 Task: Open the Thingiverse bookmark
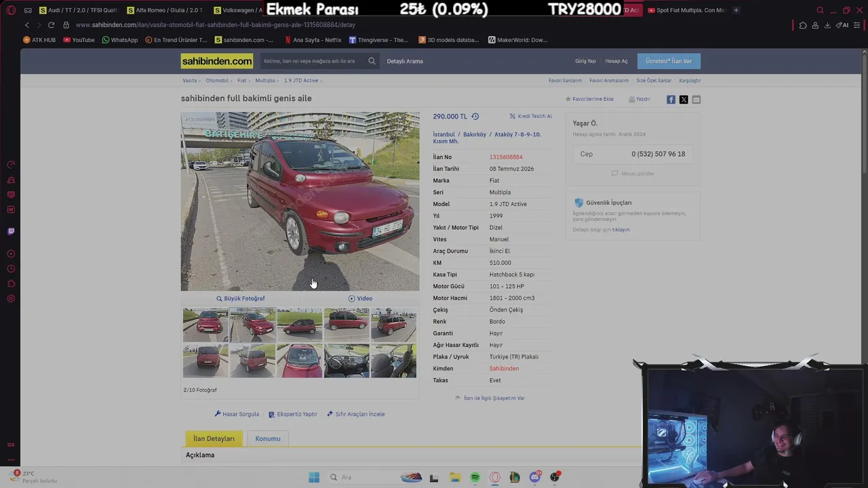[378, 40]
